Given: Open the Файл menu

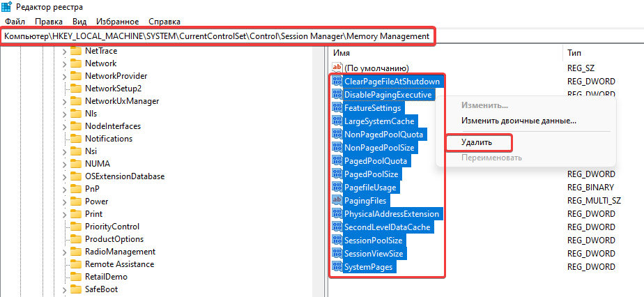Looking at the screenshot, I should tap(15, 22).
